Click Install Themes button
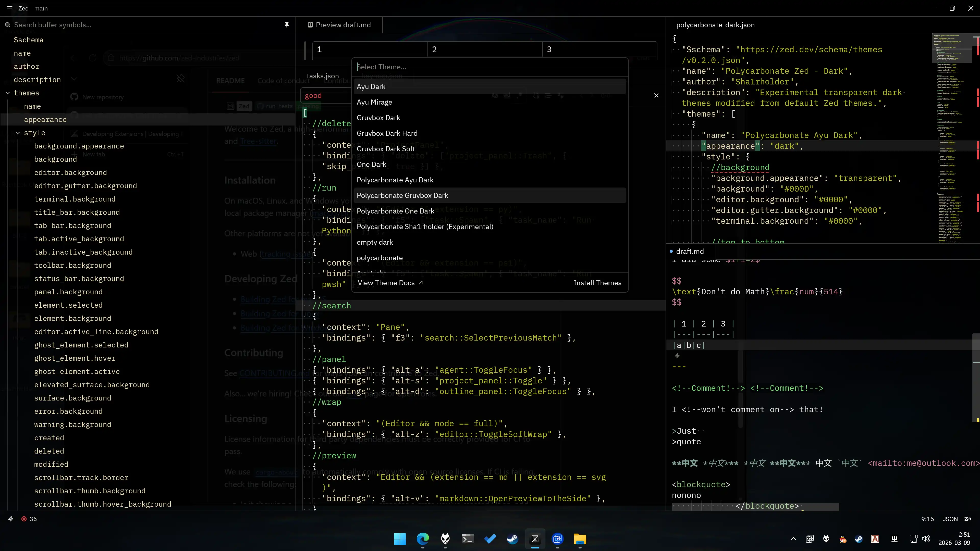Screen dimensions: 980x551 [x=597, y=283]
